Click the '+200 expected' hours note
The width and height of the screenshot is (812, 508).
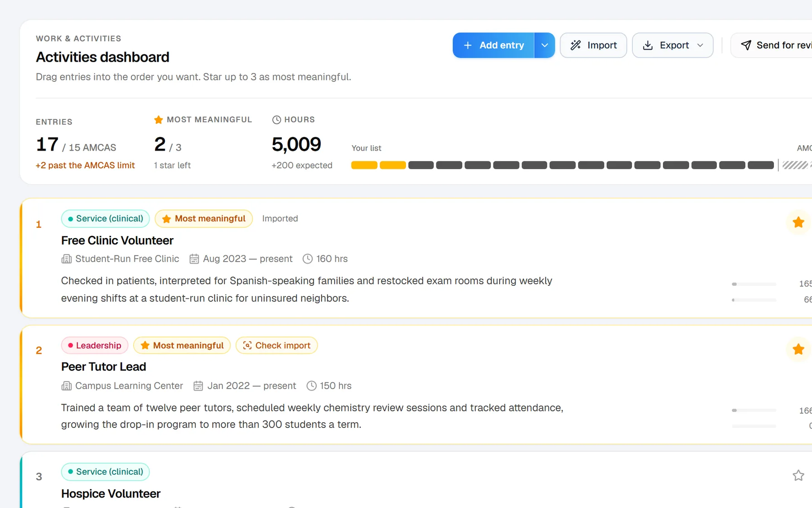coord(302,166)
